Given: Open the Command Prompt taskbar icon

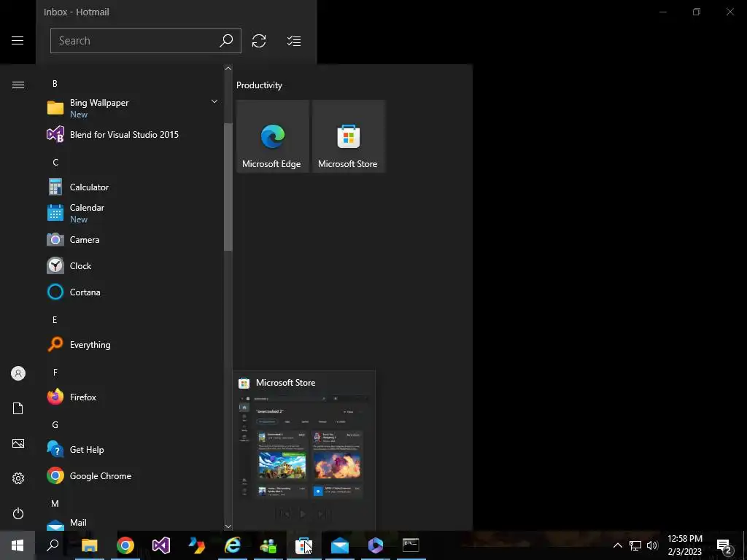Looking at the screenshot, I should click(x=411, y=545).
